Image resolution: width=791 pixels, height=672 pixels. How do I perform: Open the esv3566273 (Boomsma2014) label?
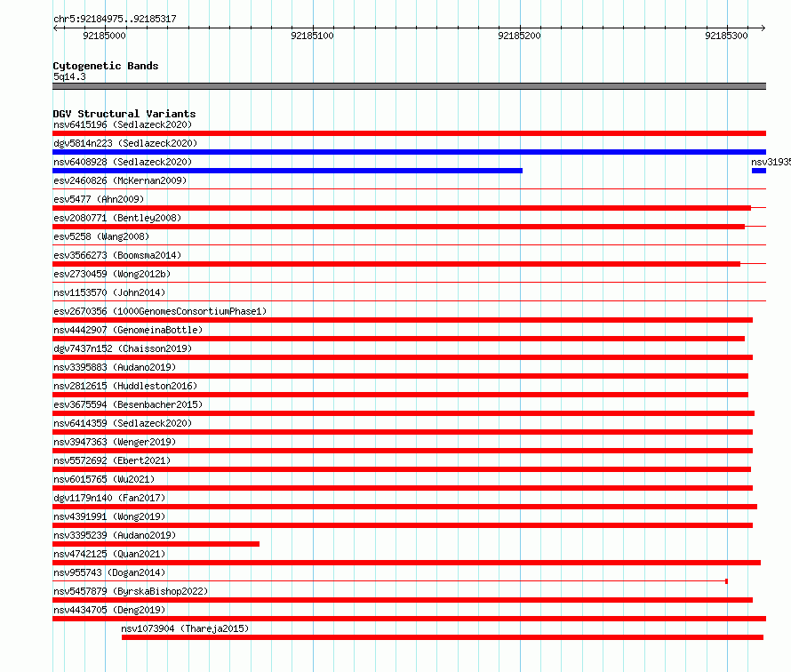[x=117, y=255]
